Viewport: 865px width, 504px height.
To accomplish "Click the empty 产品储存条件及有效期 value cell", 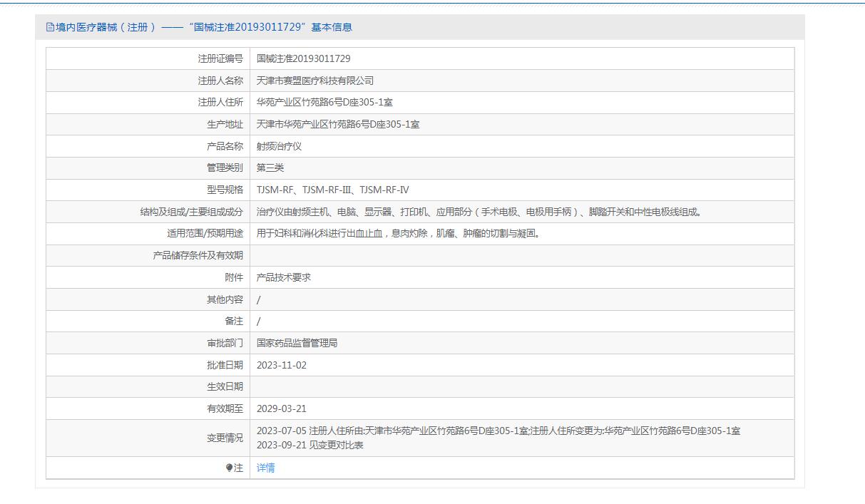I will (521, 256).
